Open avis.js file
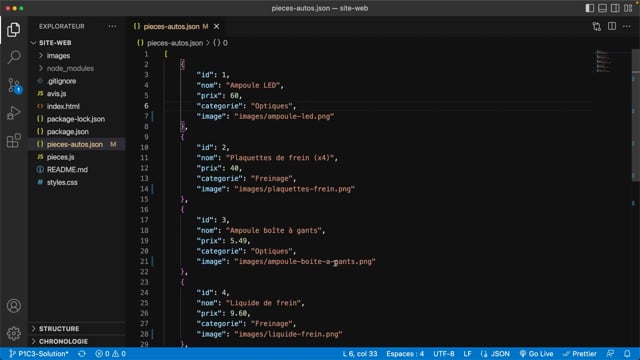This screenshot has height=360, width=640. 77,93
